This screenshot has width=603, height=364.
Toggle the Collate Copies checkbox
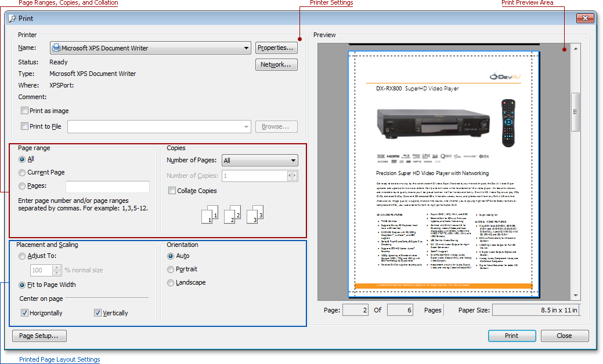(172, 191)
